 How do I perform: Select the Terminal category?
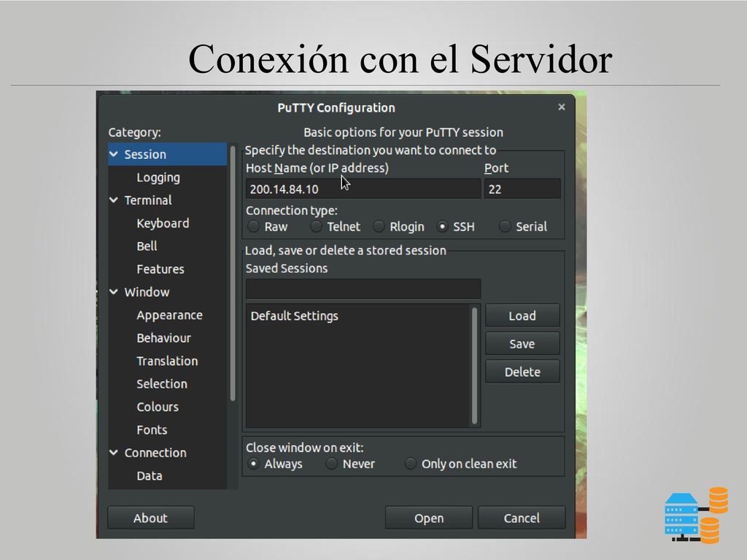tap(147, 200)
